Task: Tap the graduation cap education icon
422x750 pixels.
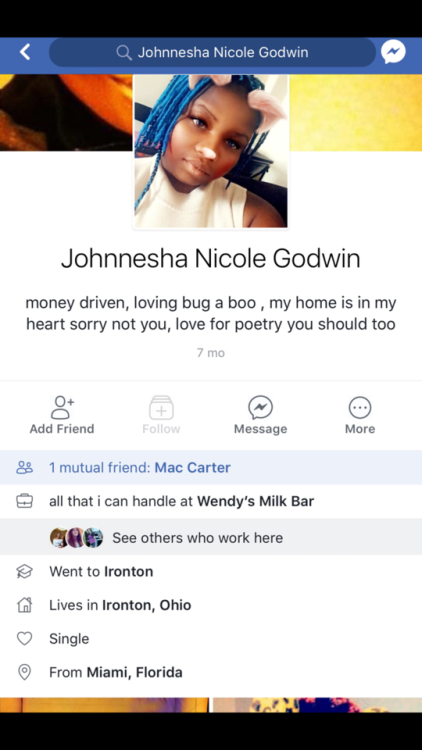Action: pos(24,572)
